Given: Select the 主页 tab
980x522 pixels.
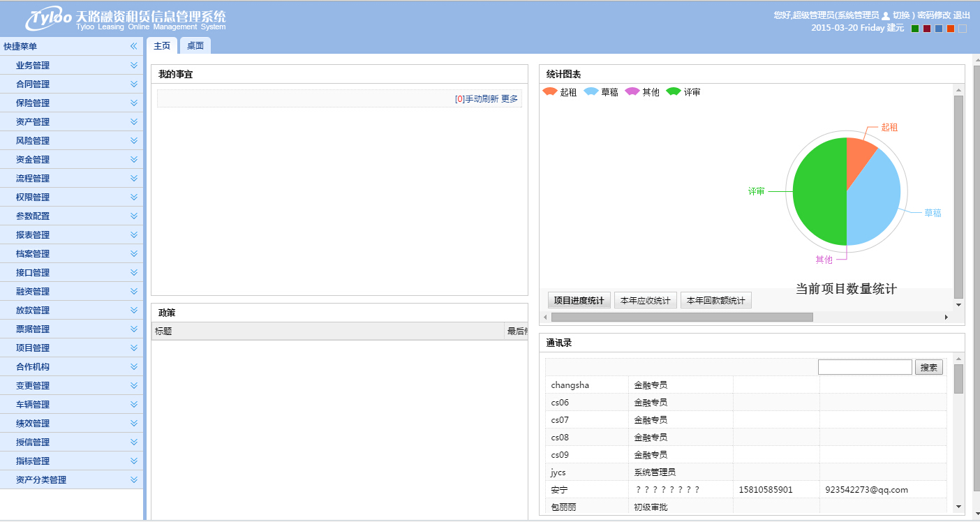Looking at the screenshot, I should pyautogui.click(x=161, y=45).
